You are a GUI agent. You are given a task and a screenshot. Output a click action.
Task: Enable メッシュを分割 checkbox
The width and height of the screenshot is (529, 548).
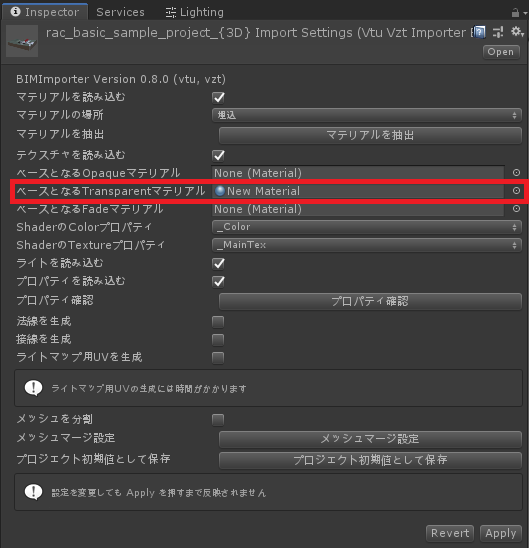(x=218, y=420)
